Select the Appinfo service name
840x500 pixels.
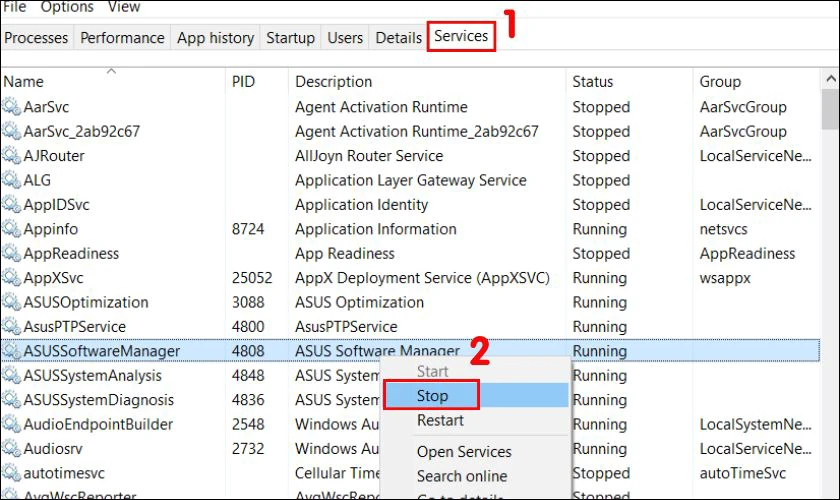(x=51, y=229)
